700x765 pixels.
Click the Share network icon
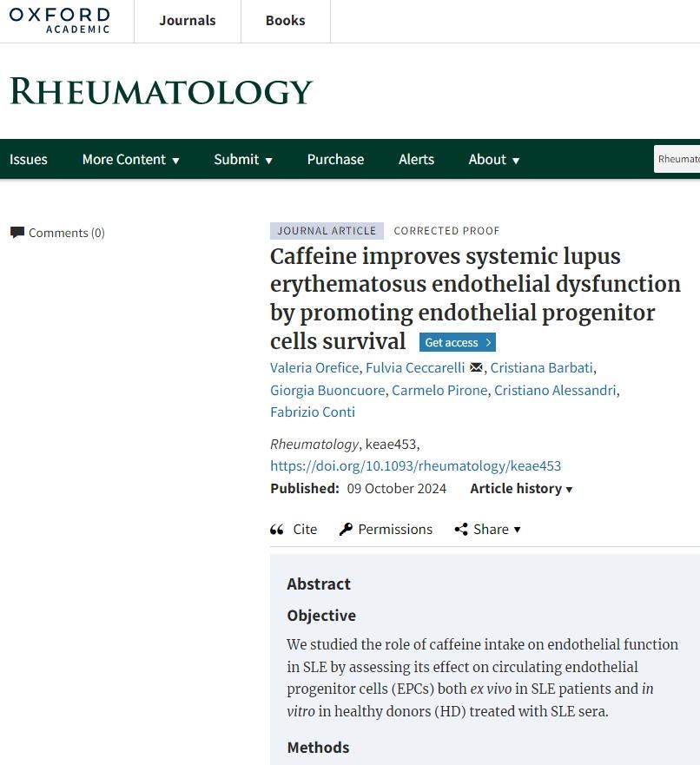coord(461,529)
